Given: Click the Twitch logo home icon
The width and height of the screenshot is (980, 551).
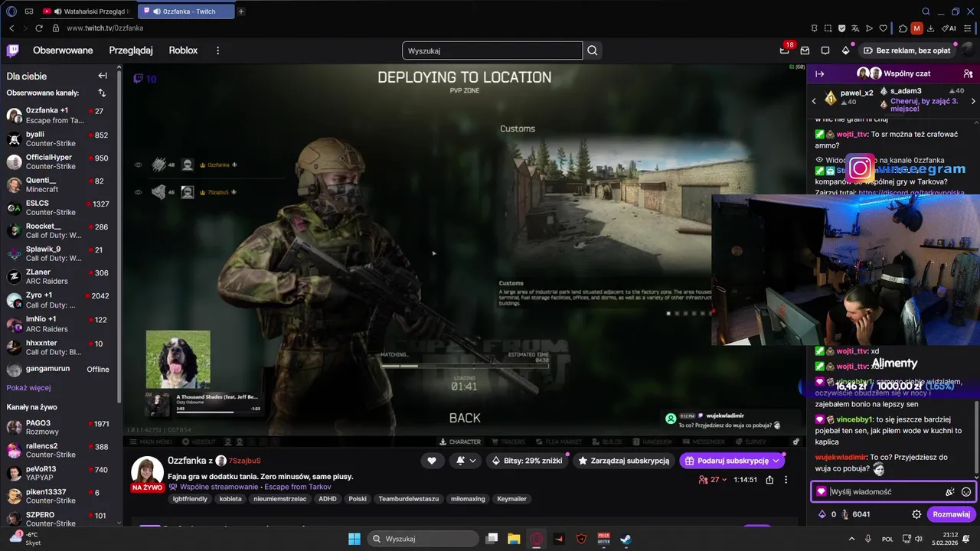Looking at the screenshot, I should (12, 51).
